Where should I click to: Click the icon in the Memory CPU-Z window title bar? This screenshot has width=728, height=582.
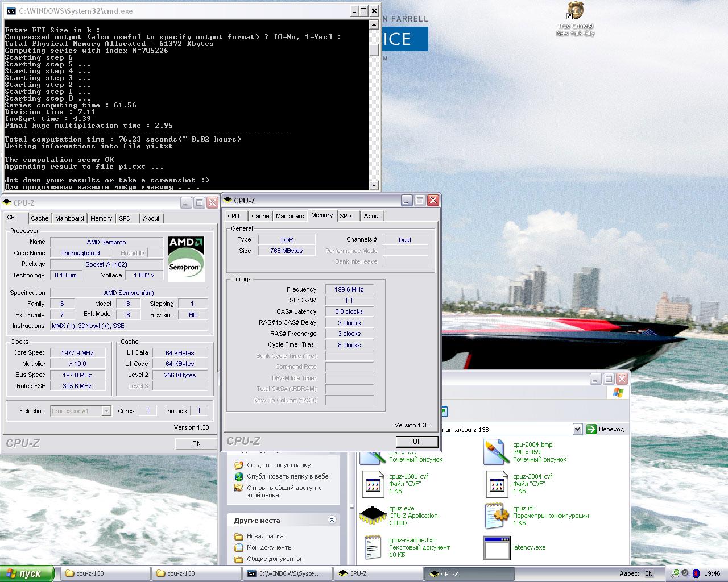click(x=227, y=200)
